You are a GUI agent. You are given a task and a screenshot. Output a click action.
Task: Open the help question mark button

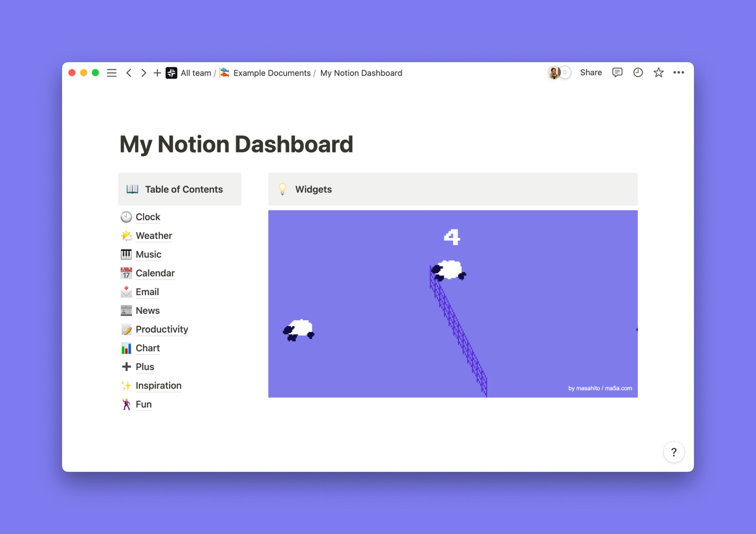coord(674,452)
